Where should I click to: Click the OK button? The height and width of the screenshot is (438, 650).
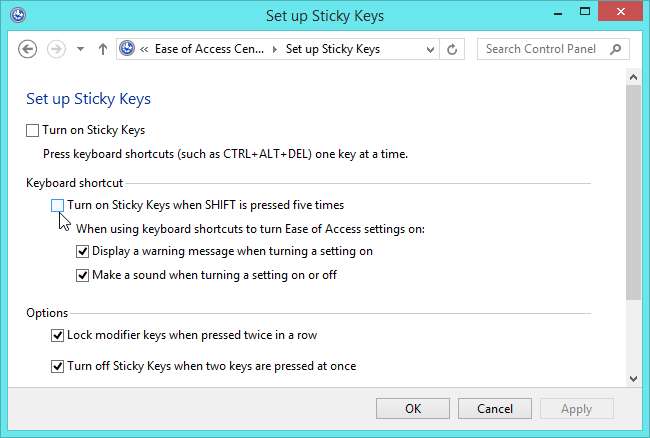point(413,409)
